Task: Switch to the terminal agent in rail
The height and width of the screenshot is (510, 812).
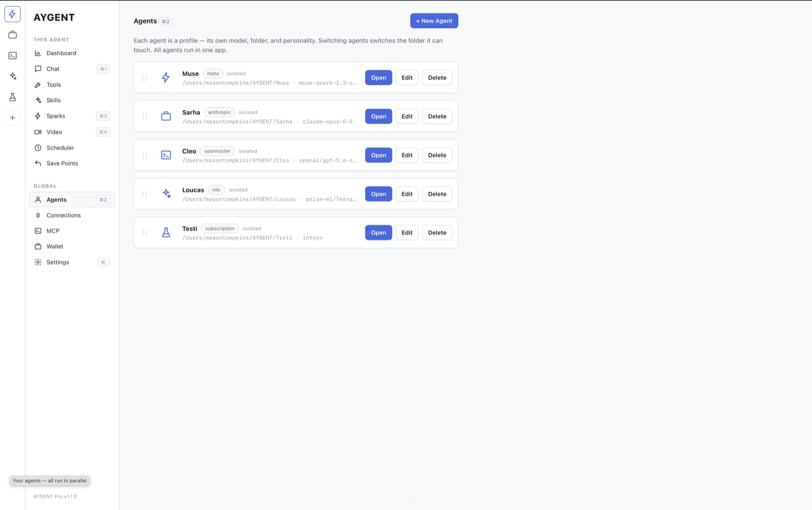Action: pyautogui.click(x=13, y=56)
